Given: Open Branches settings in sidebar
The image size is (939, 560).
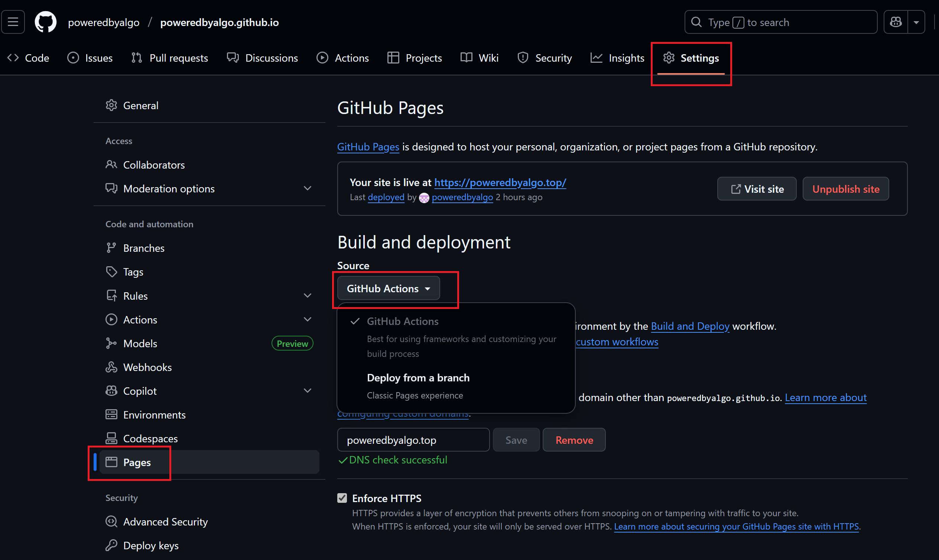Looking at the screenshot, I should [x=143, y=248].
